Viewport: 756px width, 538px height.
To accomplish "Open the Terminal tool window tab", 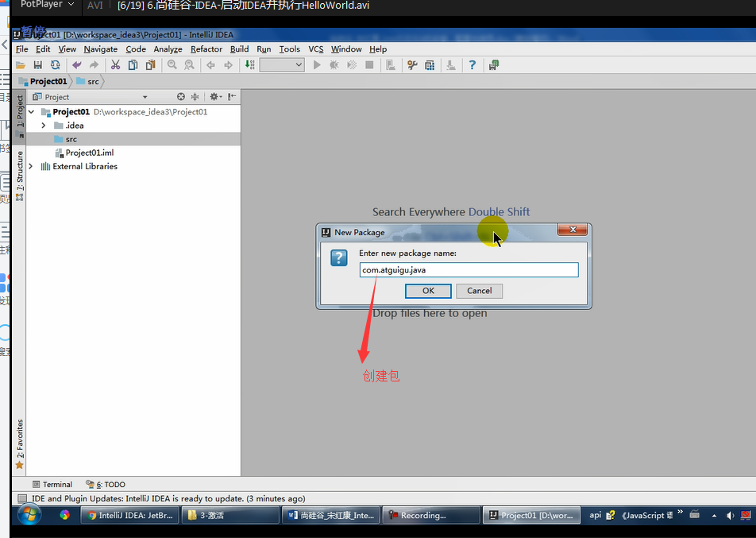I will [52, 485].
